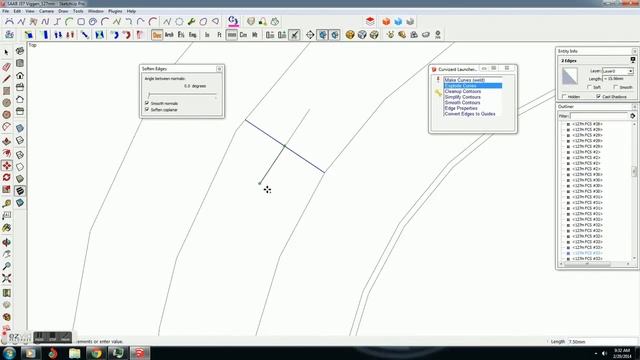Choose Make Curves (weld) in Curvizard

click(464, 80)
